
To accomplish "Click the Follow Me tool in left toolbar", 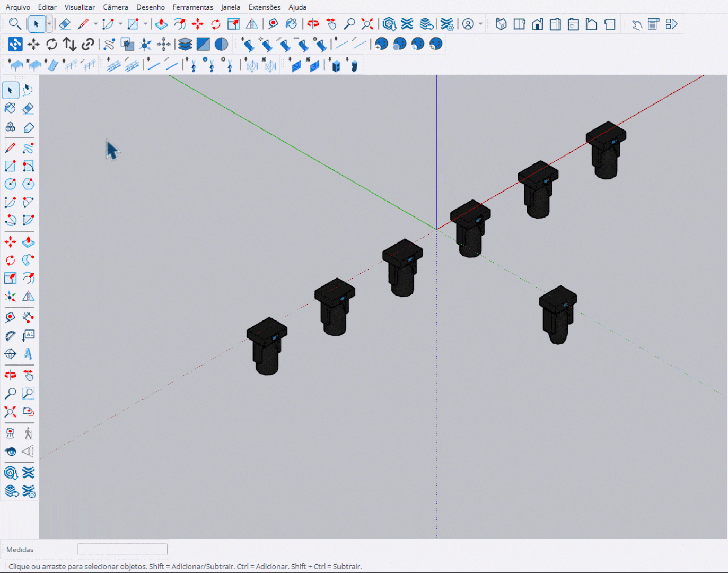I will (x=28, y=260).
